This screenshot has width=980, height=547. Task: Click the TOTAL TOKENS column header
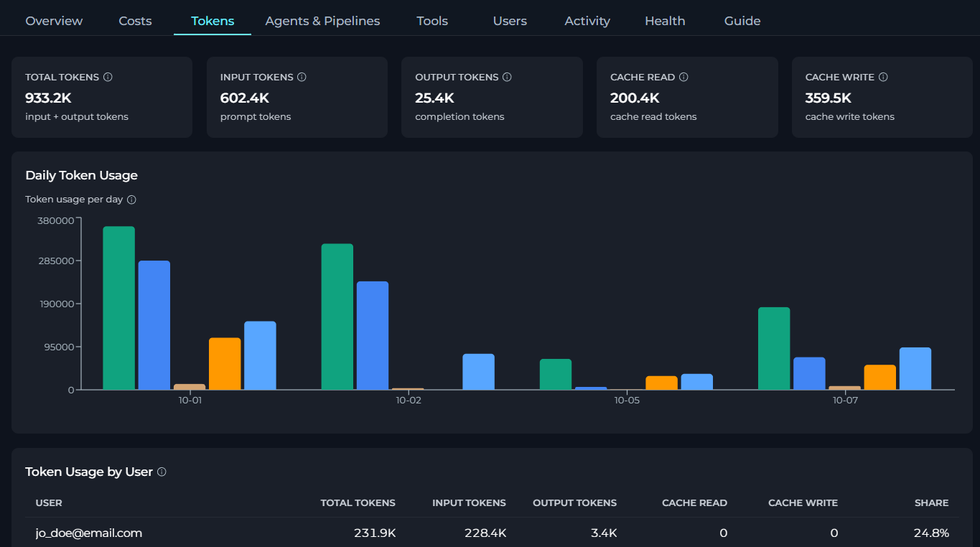pos(358,502)
